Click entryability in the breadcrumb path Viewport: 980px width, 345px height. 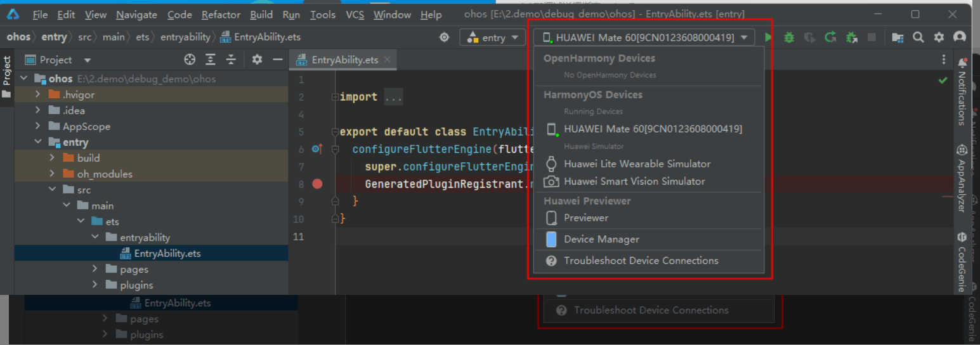185,37
